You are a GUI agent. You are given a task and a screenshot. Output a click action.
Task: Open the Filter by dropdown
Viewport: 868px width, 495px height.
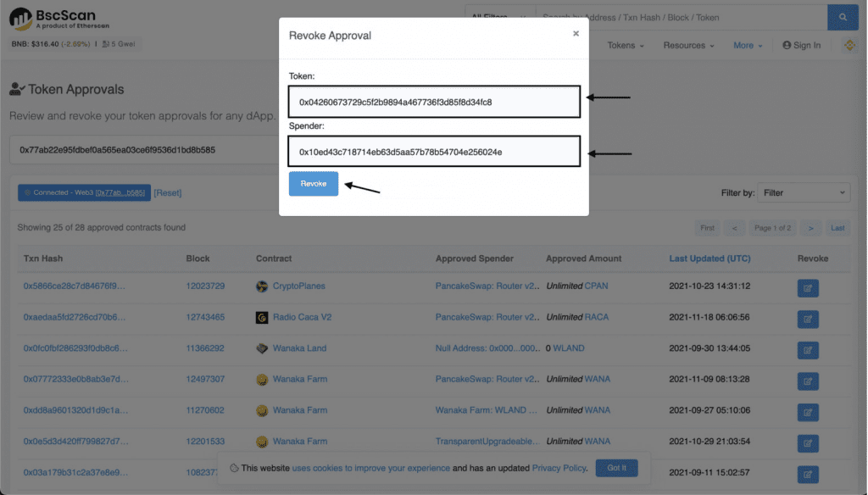pyautogui.click(x=804, y=192)
